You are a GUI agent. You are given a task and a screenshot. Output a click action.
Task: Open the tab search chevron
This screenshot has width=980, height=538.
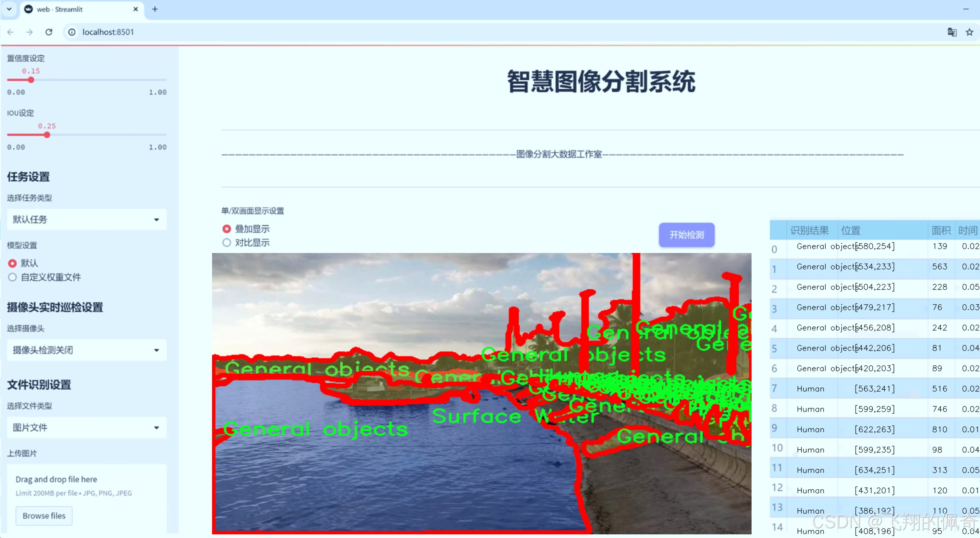point(9,9)
